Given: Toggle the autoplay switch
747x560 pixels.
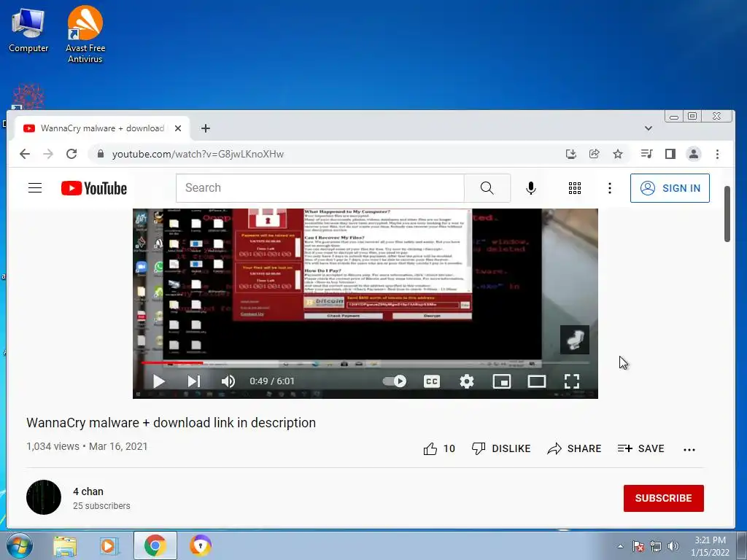Looking at the screenshot, I should tap(395, 381).
